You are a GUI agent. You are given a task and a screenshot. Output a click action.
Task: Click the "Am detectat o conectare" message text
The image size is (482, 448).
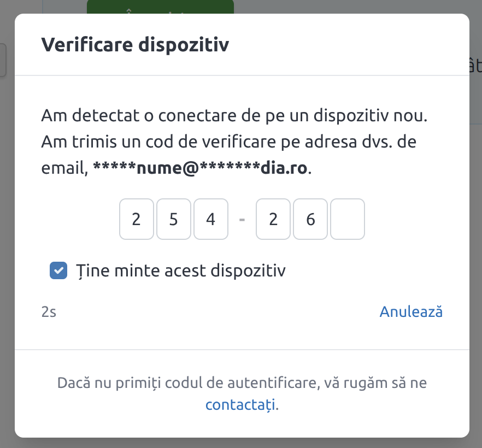[x=233, y=117]
